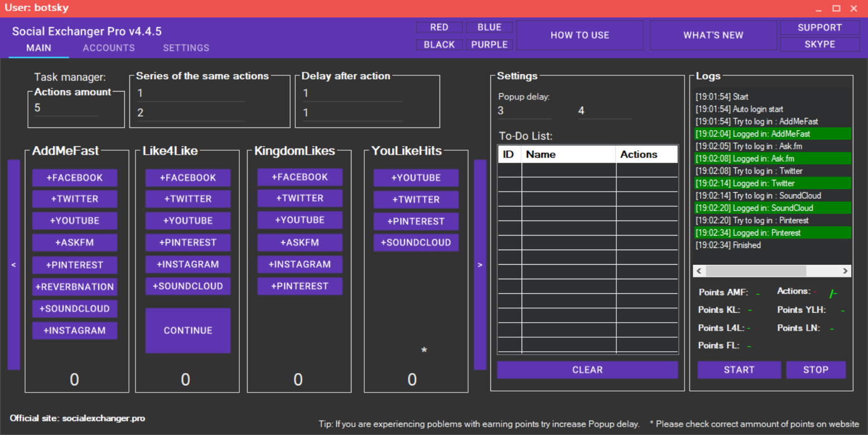
Task: Click the Logs scroll right arrow
Action: point(846,271)
